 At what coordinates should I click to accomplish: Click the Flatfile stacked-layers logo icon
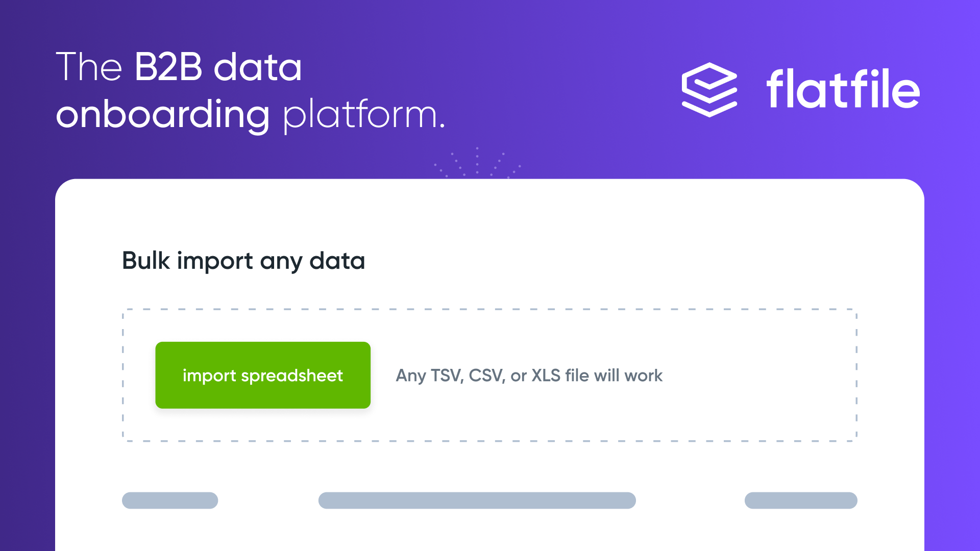pos(709,90)
